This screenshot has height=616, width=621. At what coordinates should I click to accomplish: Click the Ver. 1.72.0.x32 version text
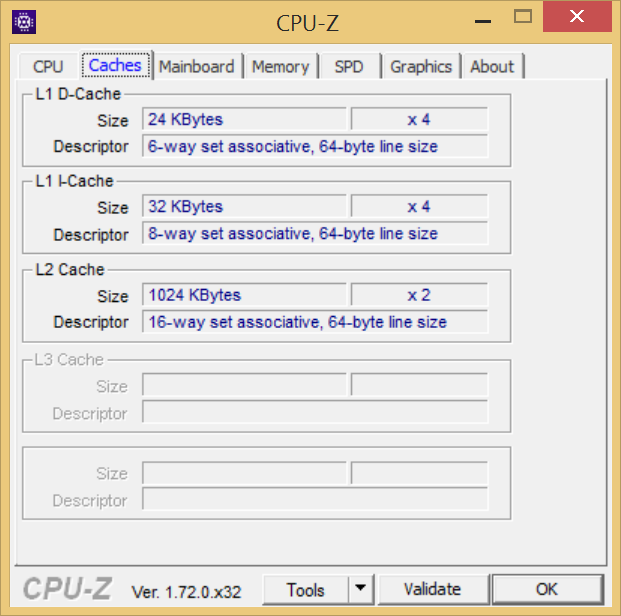(x=186, y=592)
